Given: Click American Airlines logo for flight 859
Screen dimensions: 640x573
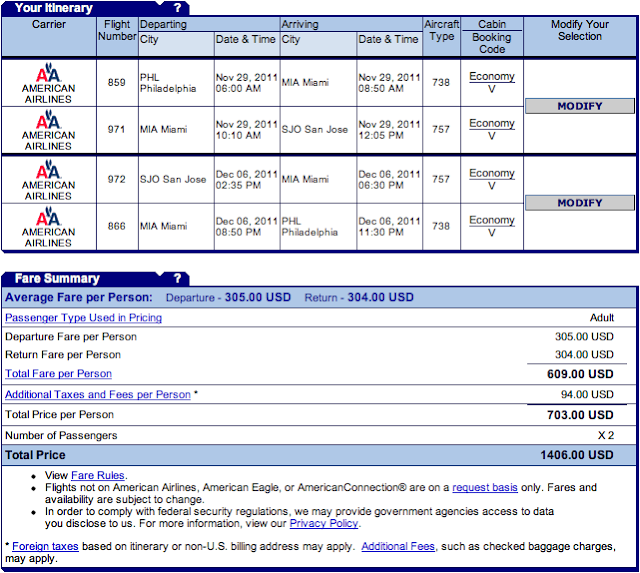Looking at the screenshot, I should (49, 83).
